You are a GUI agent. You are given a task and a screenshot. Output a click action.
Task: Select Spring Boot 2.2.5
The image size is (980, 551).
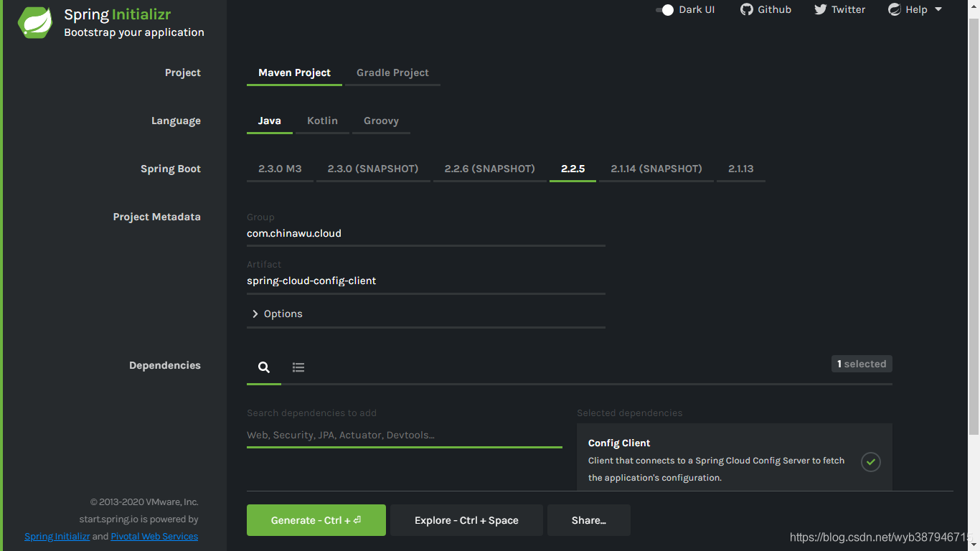pyautogui.click(x=573, y=169)
